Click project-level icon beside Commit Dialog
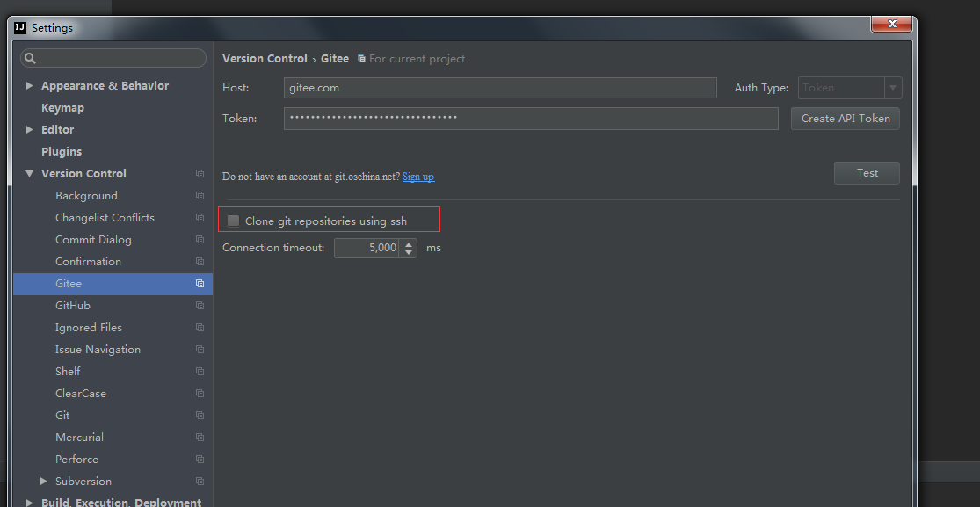Screen dimensions: 980x507 pyautogui.click(x=200, y=239)
